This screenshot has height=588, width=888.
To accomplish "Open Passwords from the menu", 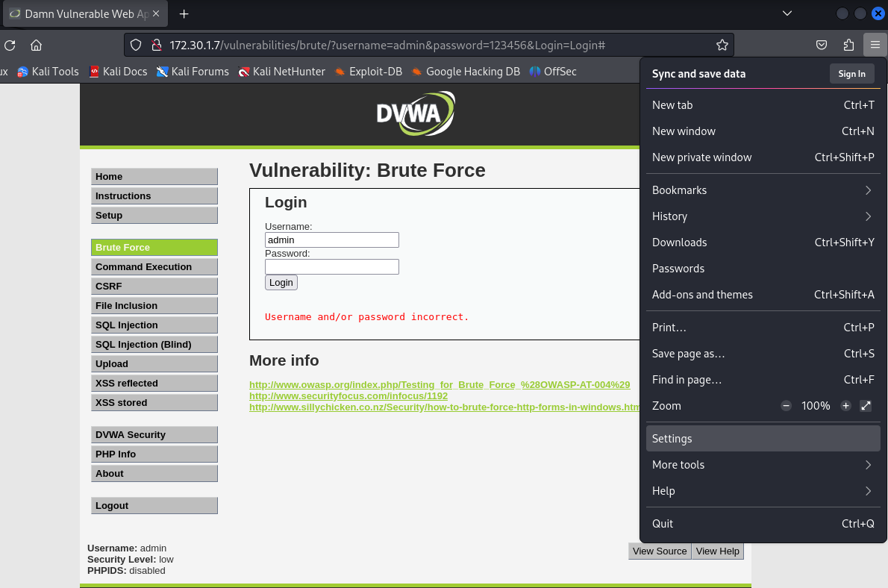I will tap(763, 268).
